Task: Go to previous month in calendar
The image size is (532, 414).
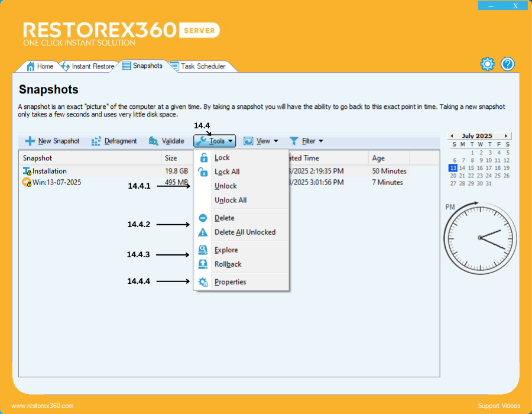Action: (452, 136)
